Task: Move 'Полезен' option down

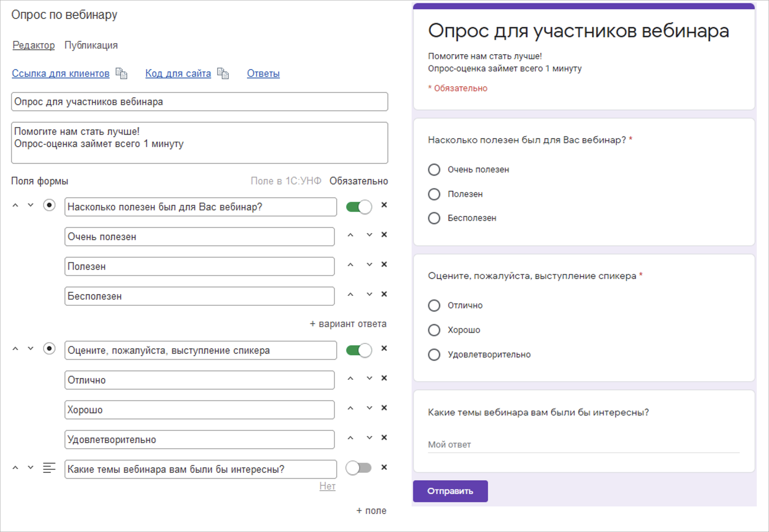Action: tap(369, 265)
